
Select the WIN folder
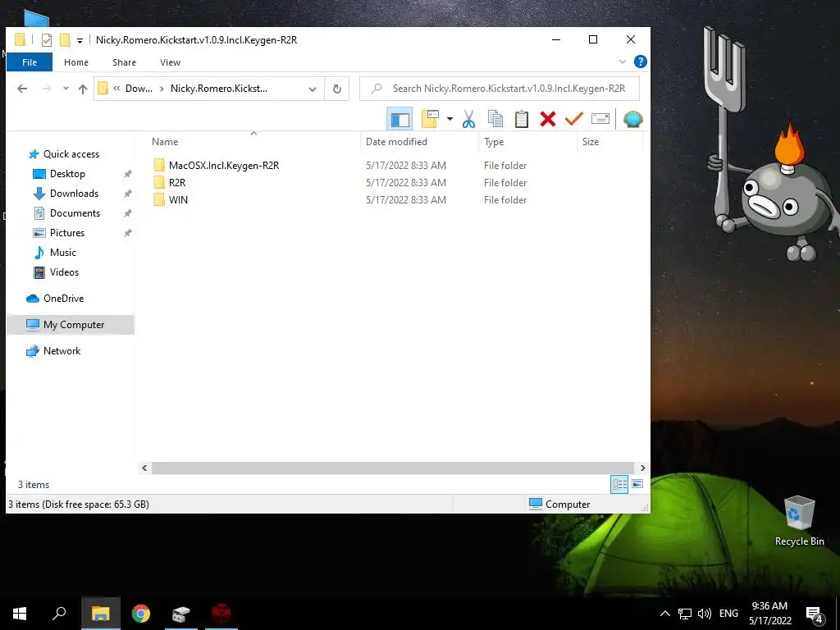click(178, 200)
